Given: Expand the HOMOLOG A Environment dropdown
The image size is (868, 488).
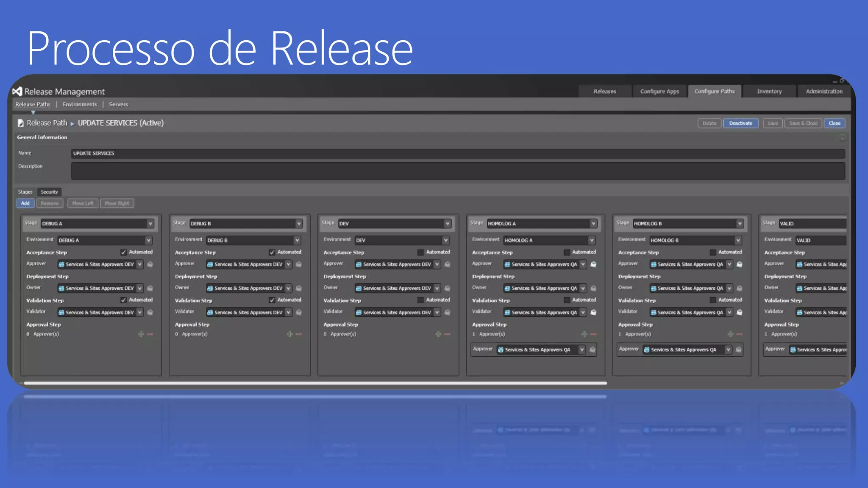Looking at the screenshot, I should click(x=592, y=241).
